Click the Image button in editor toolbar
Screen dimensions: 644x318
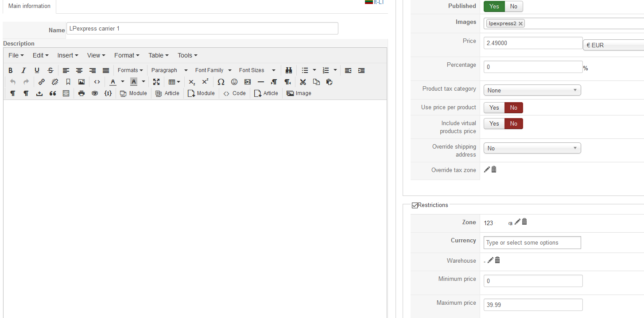pos(299,93)
